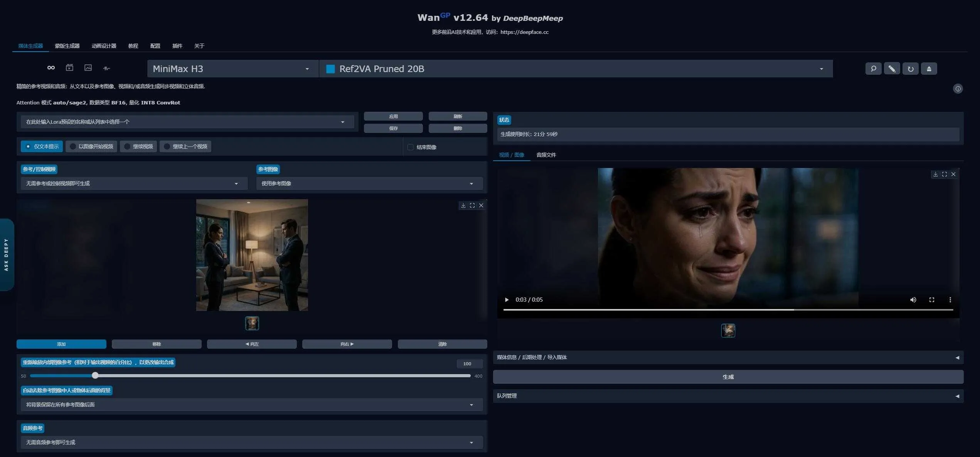Open the 将背景保留在所有参考图像后面 dropdown
Screen dimensions: 980x457
click(x=252, y=405)
